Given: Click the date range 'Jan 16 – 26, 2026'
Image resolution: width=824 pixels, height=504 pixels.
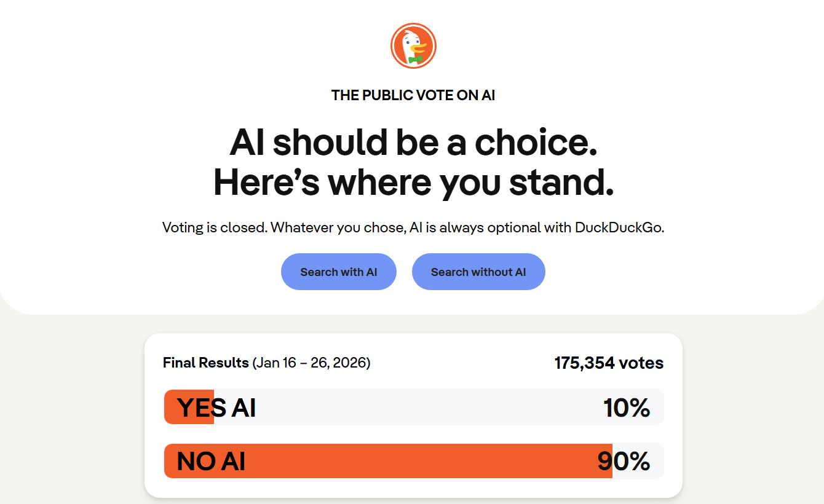Looking at the screenshot, I should pos(311,363).
